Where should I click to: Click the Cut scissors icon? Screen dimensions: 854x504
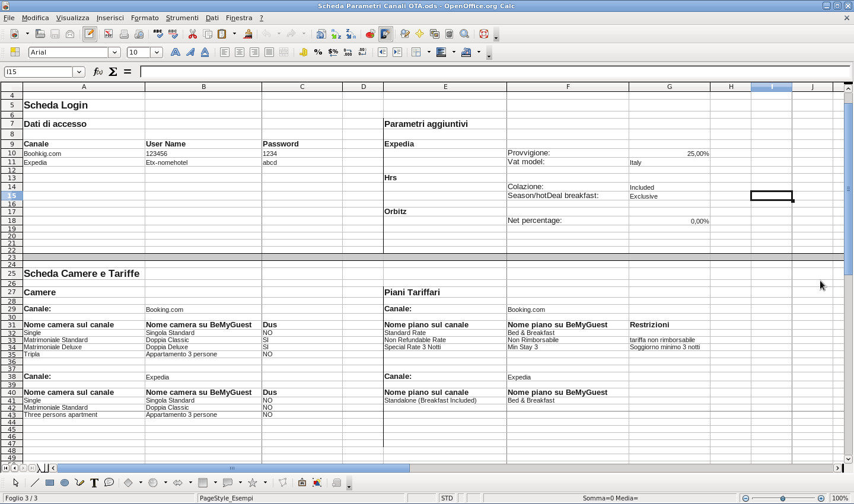(x=193, y=34)
